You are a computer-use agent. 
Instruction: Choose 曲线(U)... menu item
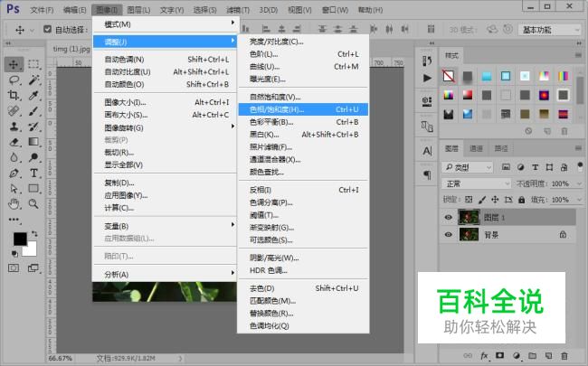point(303,66)
